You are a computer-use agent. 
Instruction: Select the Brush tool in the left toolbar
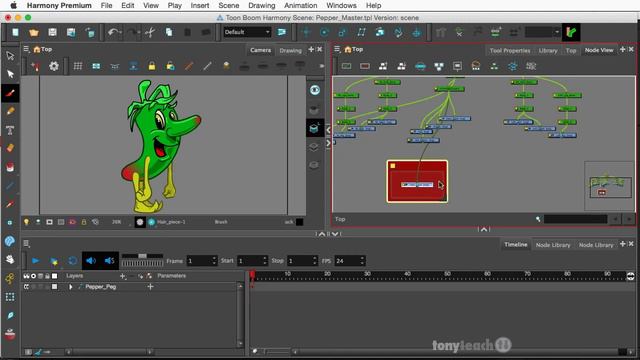point(10,93)
